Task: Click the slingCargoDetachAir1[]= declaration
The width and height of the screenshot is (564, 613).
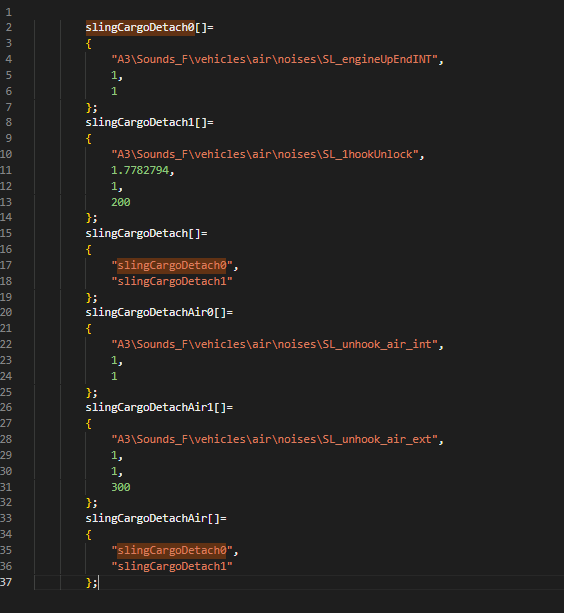Action: coord(159,408)
